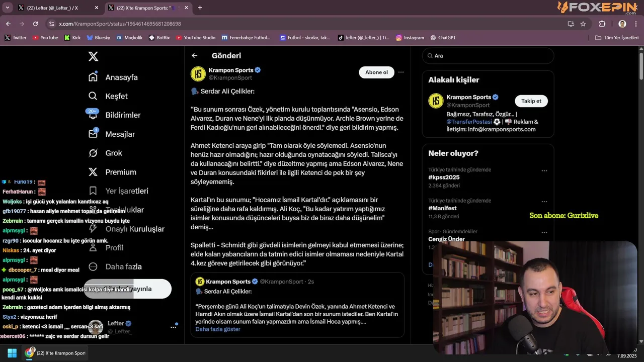Screen dimensions: 644x362
Task: Open Kick bookmark
Action: coord(72,38)
